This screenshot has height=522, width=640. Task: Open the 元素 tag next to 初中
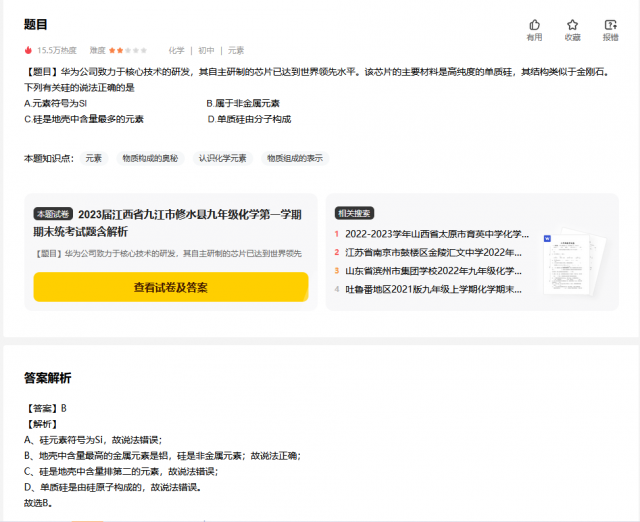[236, 51]
